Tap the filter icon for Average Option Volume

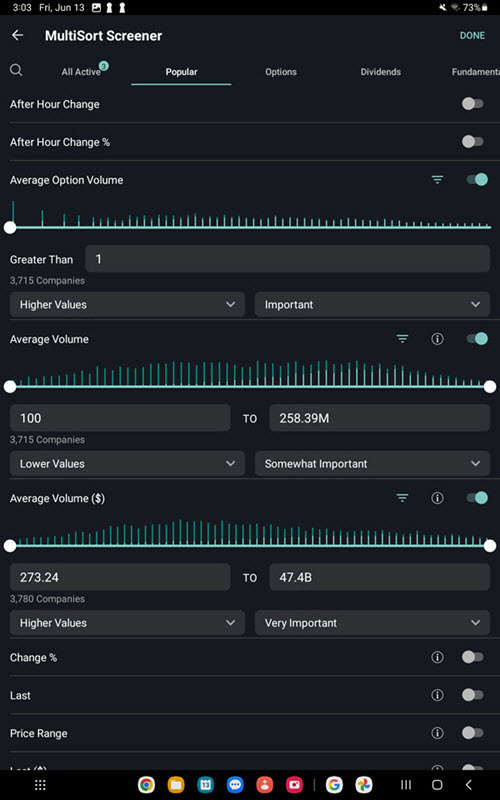tap(437, 180)
